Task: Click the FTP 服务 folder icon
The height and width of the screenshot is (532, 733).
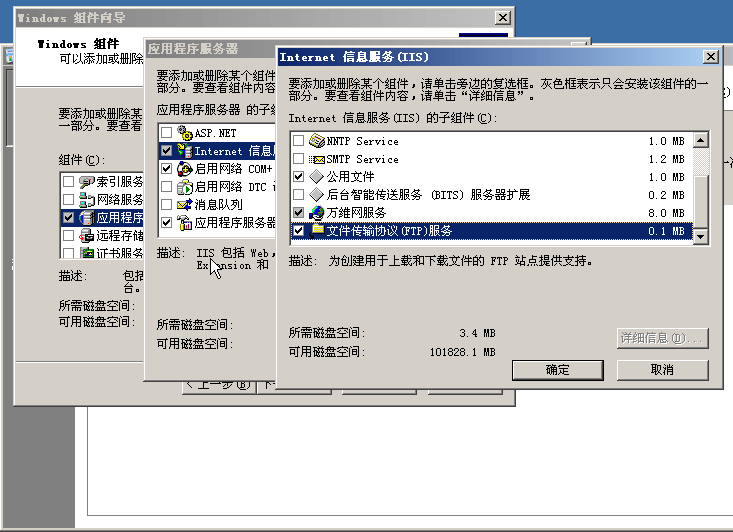Action: (x=317, y=230)
